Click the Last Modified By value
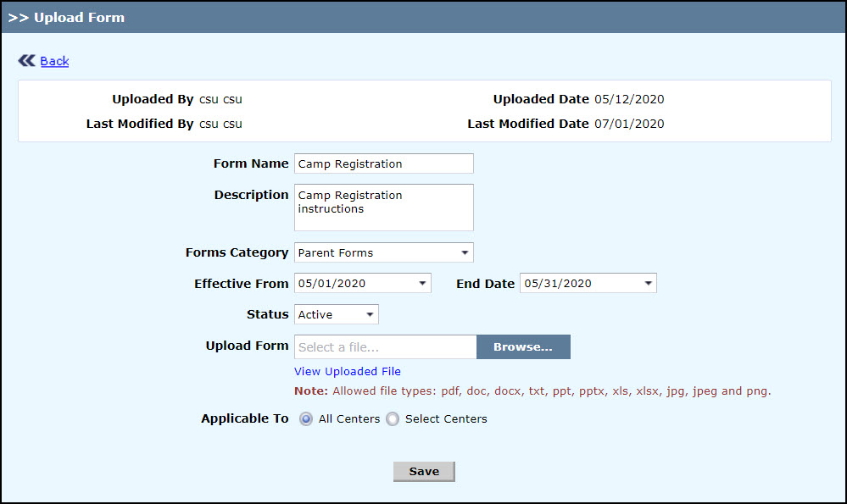Screen dimensions: 847x504 pos(220,124)
